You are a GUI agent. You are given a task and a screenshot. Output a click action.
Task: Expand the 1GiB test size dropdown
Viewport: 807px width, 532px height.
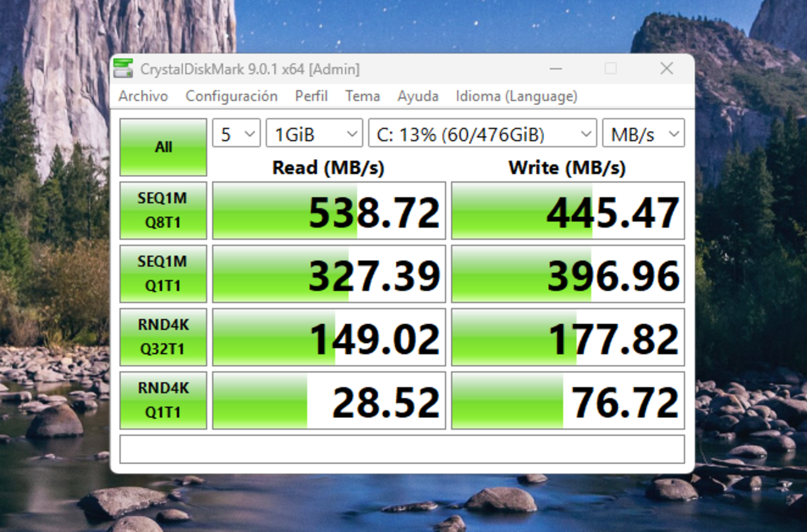(314, 134)
